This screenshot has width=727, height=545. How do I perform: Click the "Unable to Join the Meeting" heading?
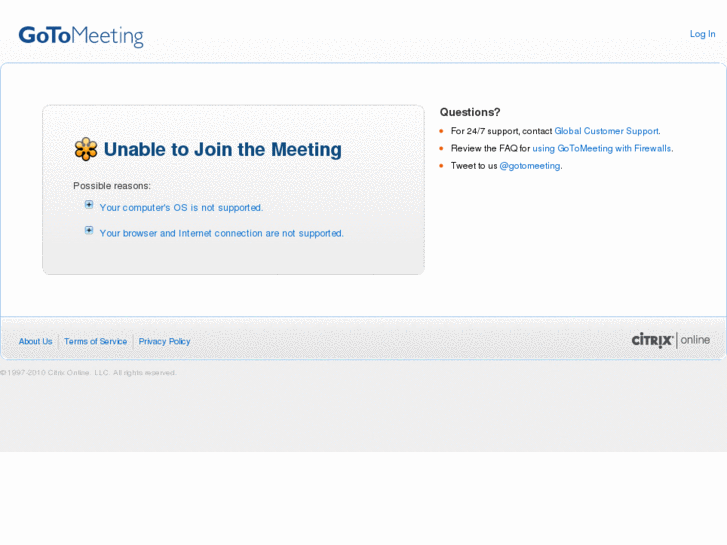pos(222,149)
